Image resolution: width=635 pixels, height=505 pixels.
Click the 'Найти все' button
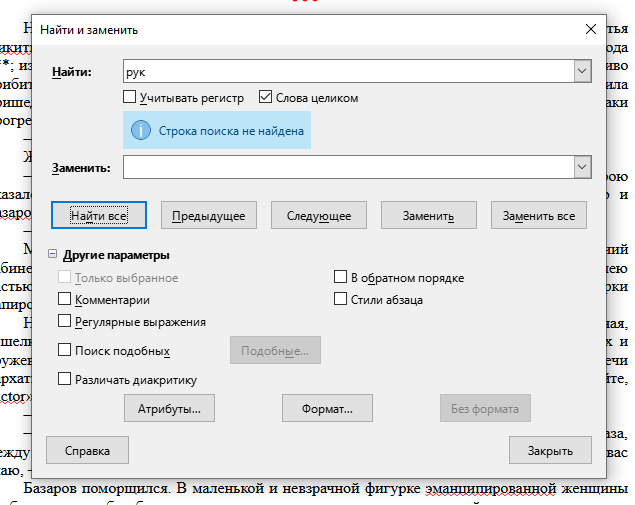(98, 216)
